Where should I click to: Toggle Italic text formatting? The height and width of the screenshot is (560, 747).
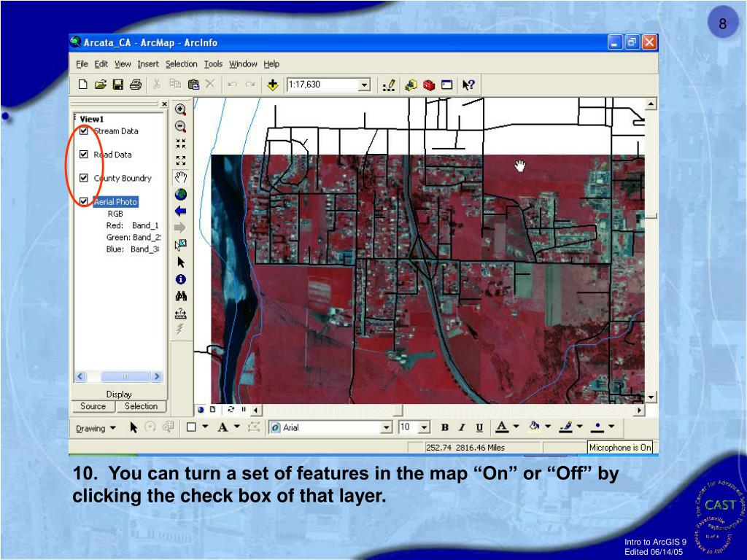[x=461, y=427]
